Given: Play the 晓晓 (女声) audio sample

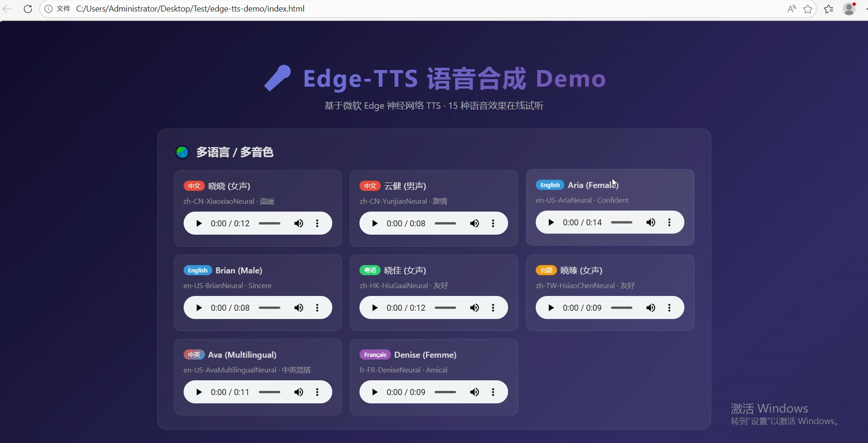Looking at the screenshot, I should [199, 224].
